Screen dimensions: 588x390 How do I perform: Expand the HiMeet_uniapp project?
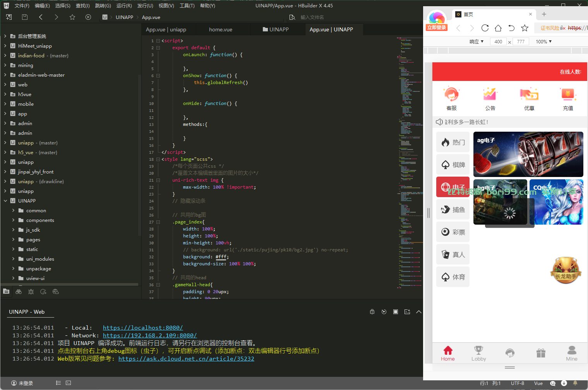pyautogui.click(x=5, y=46)
